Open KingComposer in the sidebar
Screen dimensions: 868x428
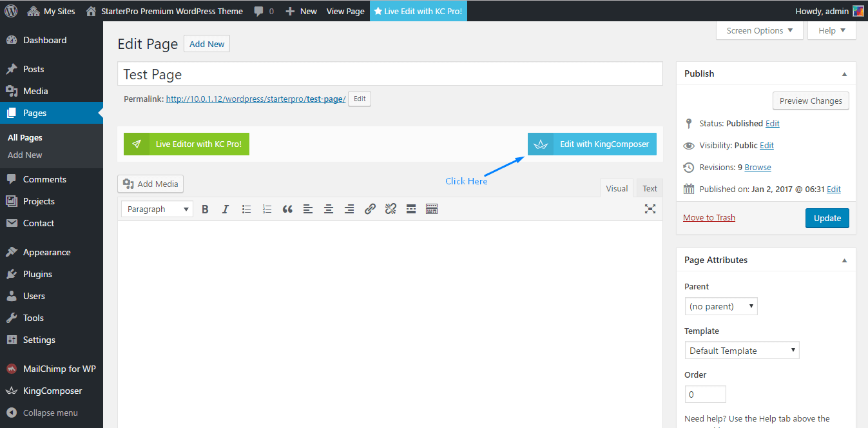coord(52,391)
